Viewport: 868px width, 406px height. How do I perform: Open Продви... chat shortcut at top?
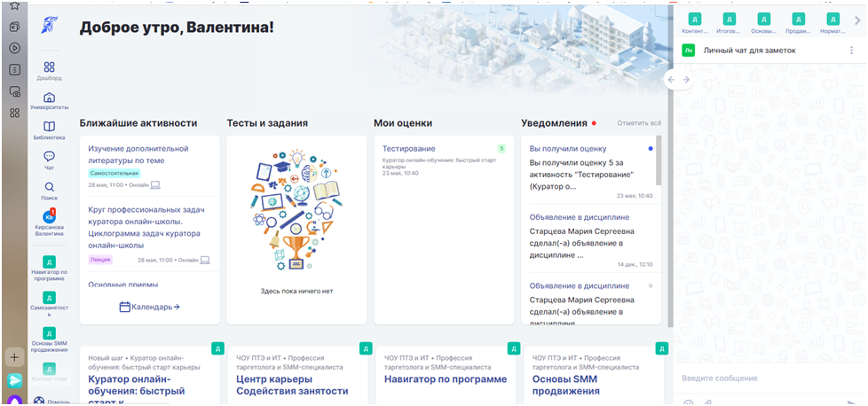point(798,23)
